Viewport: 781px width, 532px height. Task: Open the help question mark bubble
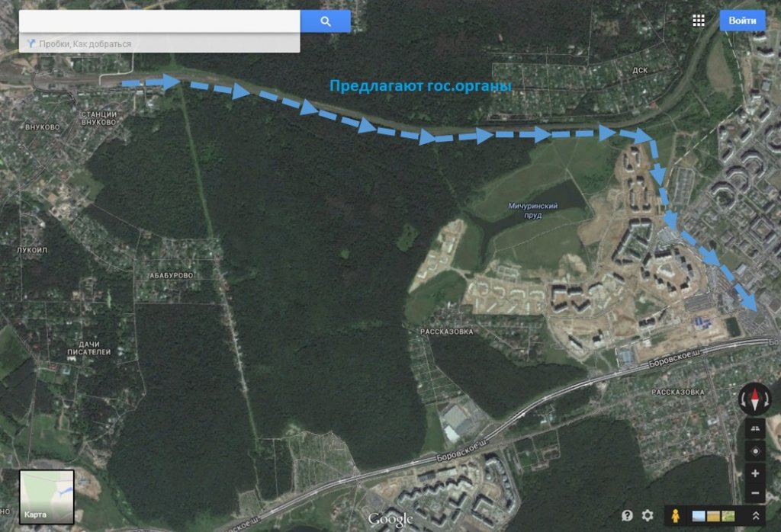point(627,515)
